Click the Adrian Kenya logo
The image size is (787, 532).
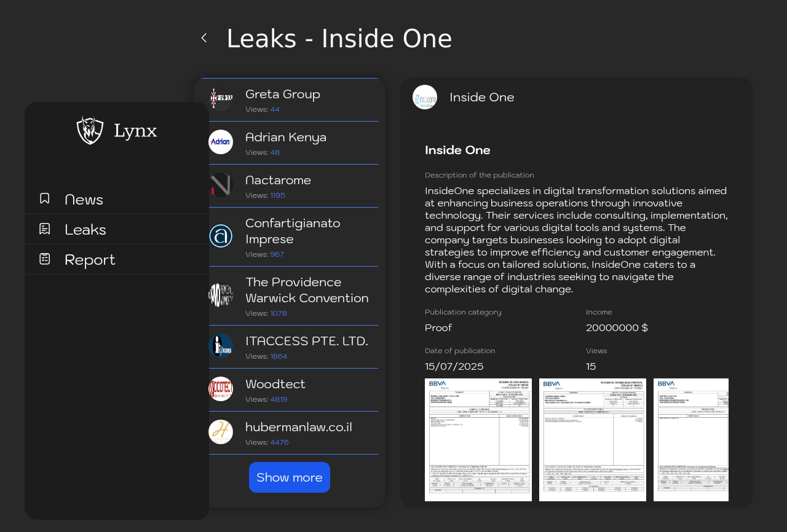point(221,142)
